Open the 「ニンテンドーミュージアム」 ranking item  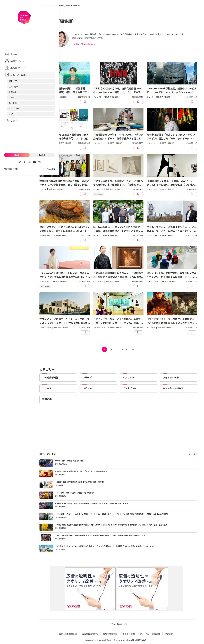pos(118,549)
